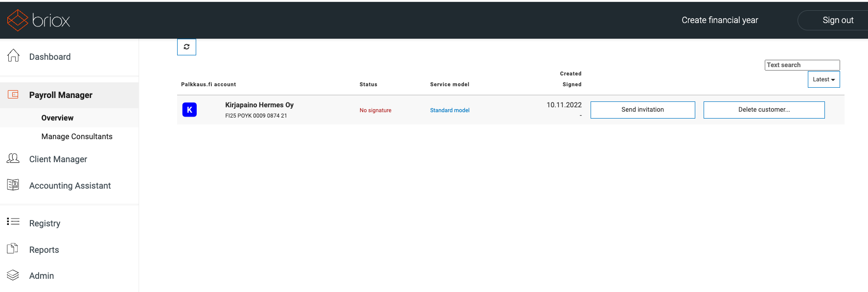Go to Accounting Assistant

point(69,186)
